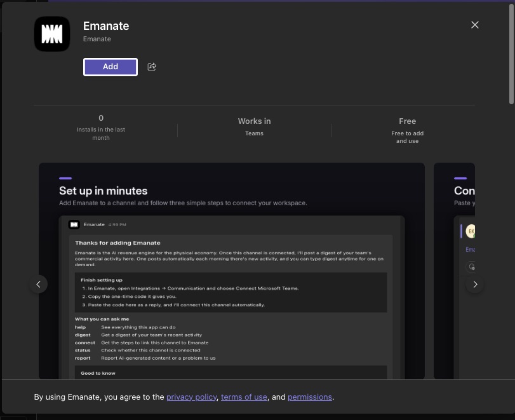Viewport: 515px width, 420px height.
Task: Open the partially visible second screenshot
Action: (x=454, y=271)
